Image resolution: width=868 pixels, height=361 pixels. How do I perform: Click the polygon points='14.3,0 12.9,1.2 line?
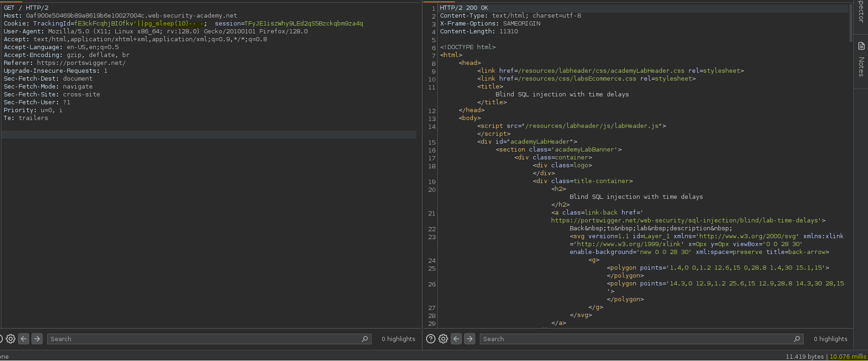725,284
